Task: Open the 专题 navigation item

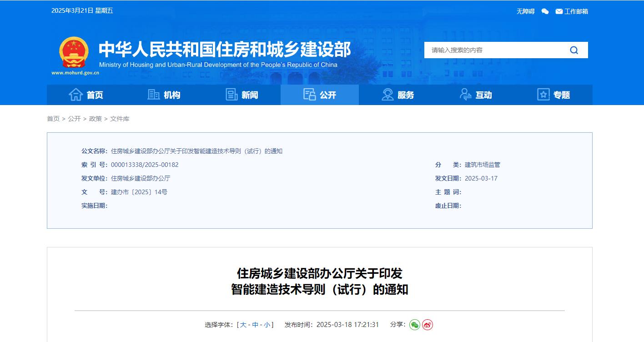Action: click(x=553, y=95)
